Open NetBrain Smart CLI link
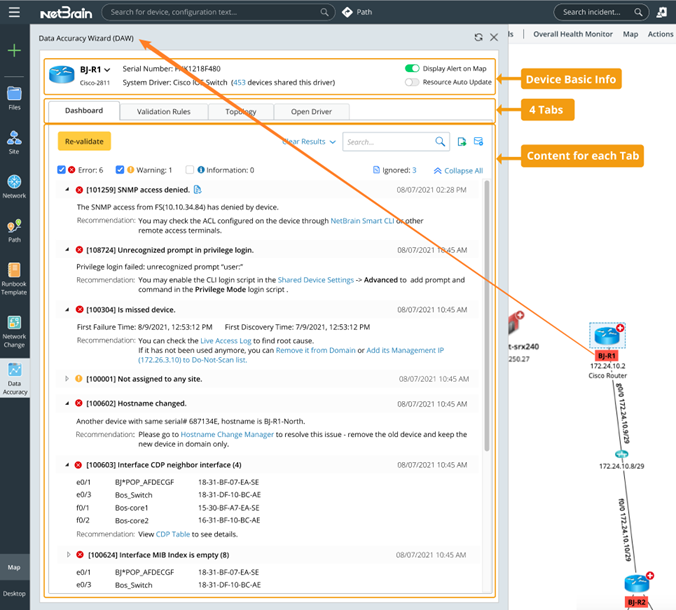This screenshot has height=610, width=676. 362,221
